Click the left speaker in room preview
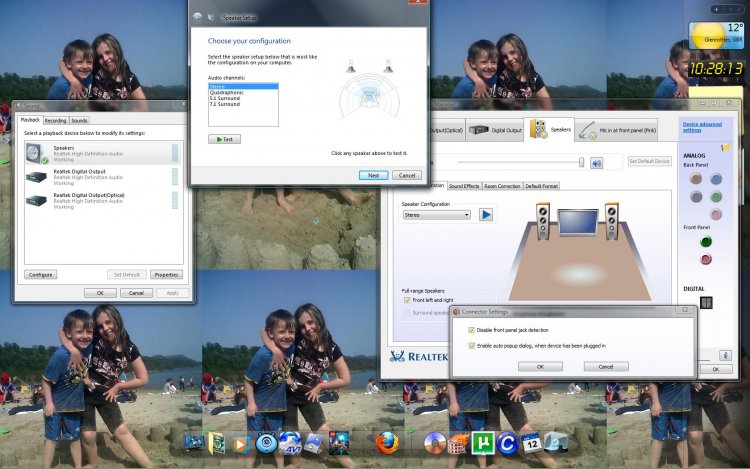 tap(543, 218)
